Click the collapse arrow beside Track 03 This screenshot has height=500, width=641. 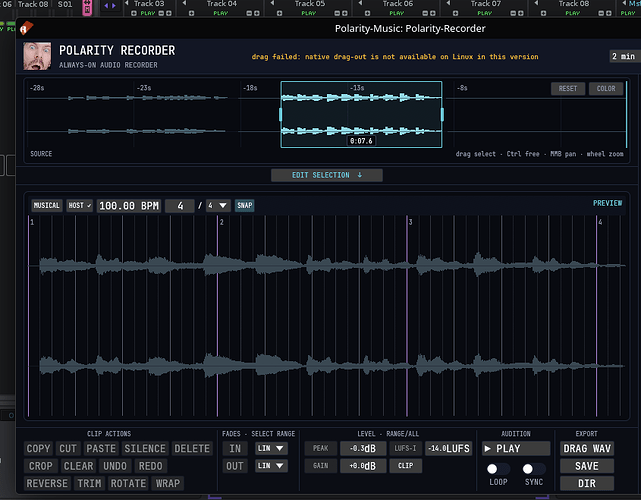coord(127,3)
